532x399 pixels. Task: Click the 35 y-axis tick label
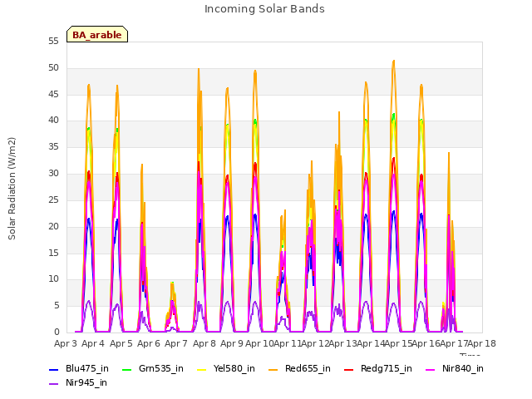click(53, 146)
